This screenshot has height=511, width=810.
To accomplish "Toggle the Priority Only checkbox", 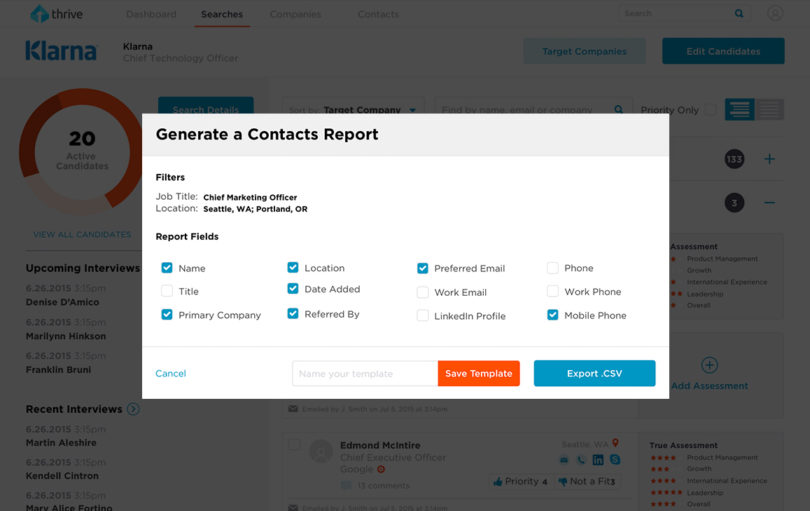I will click(711, 110).
